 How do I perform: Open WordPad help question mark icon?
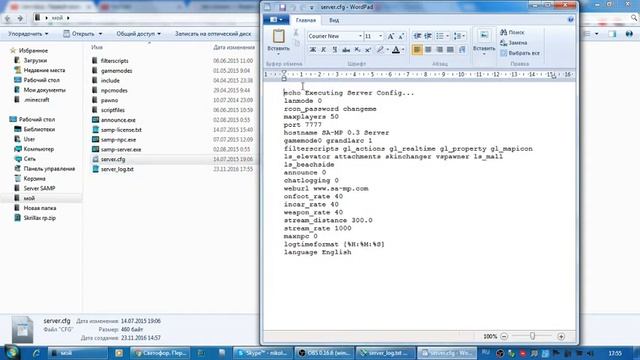[571, 20]
